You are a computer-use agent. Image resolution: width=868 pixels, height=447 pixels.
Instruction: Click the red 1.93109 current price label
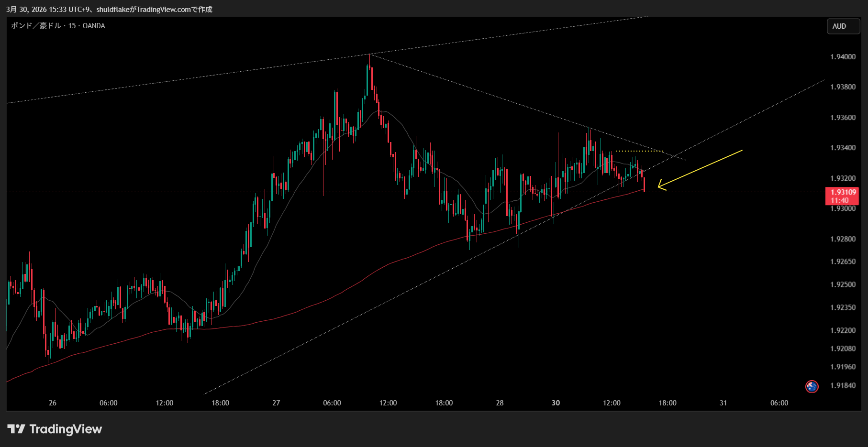tap(842, 196)
